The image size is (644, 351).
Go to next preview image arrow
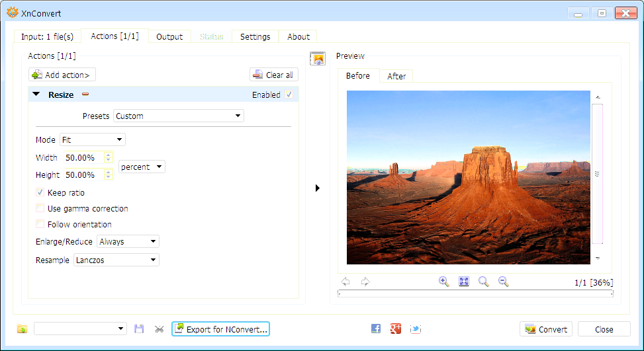click(x=365, y=282)
